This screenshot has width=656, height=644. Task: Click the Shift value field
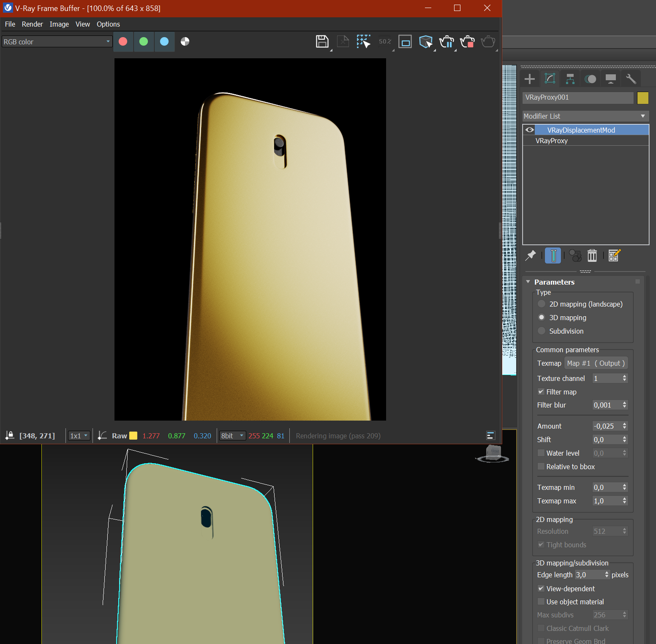coord(607,440)
